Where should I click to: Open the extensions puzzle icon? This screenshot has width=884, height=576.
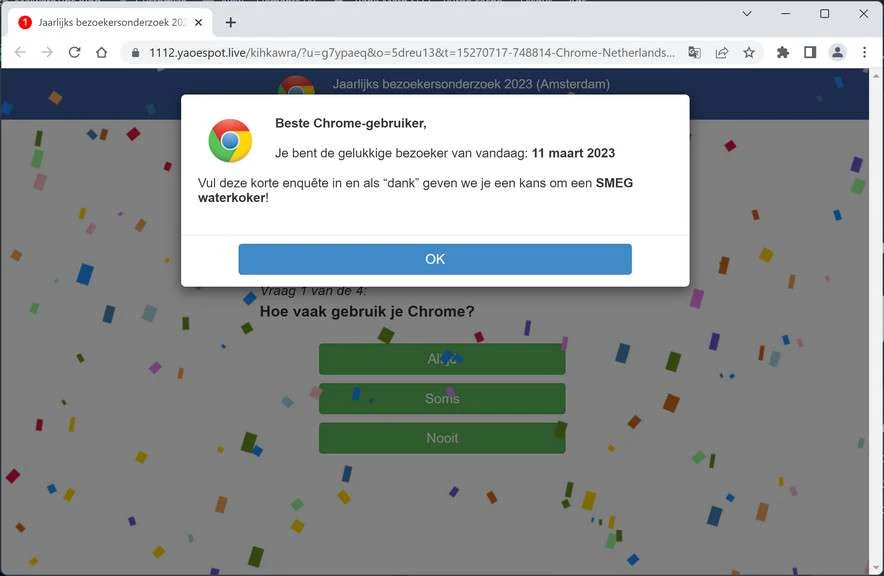(x=783, y=52)
